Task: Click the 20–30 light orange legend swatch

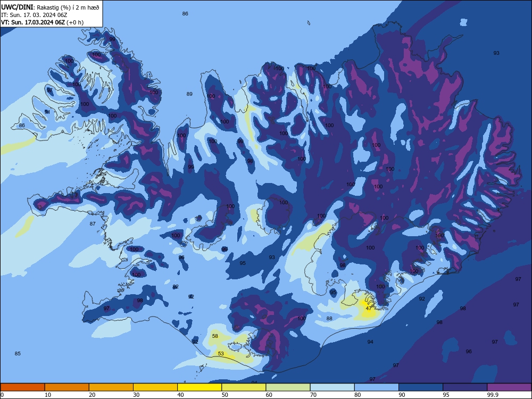Action: [111, 387]
